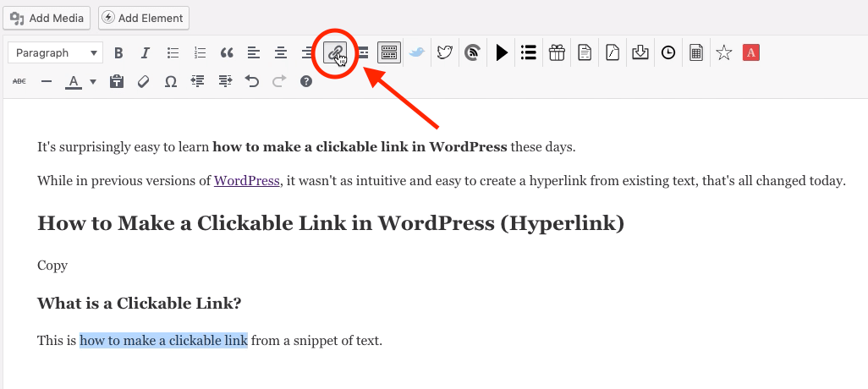868x389 pixels.
Task: Increase indent of the paragraph
Action: (225, 81)
